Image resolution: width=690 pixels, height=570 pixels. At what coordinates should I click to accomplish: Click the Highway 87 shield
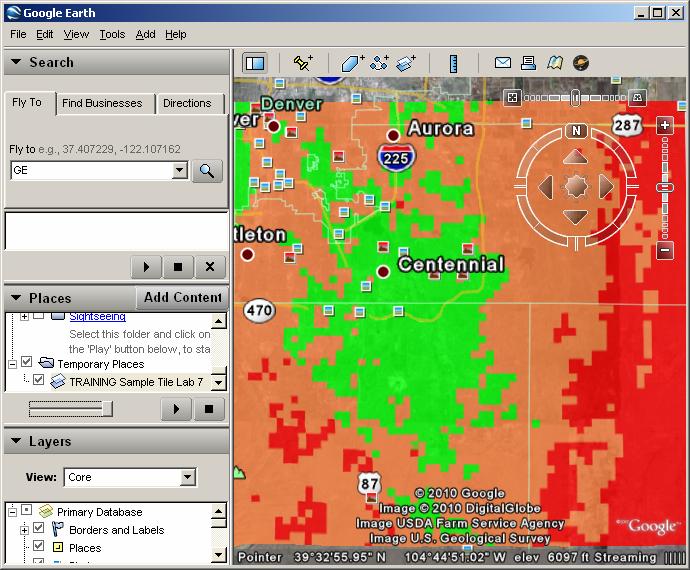pos(369,484)
